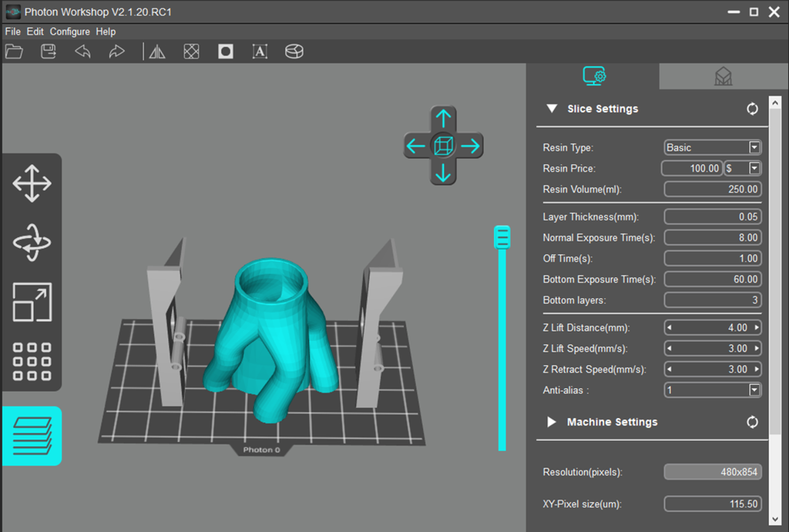Reset Slice Settings with refresh button
Screen dimensions: 789x532
(752, 109)
